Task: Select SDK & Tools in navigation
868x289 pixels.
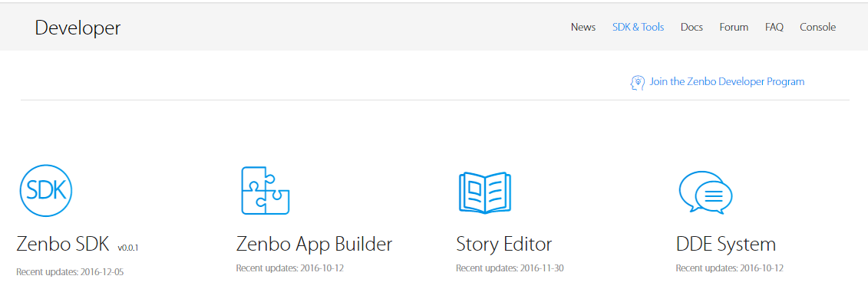Action: (638, 27)
